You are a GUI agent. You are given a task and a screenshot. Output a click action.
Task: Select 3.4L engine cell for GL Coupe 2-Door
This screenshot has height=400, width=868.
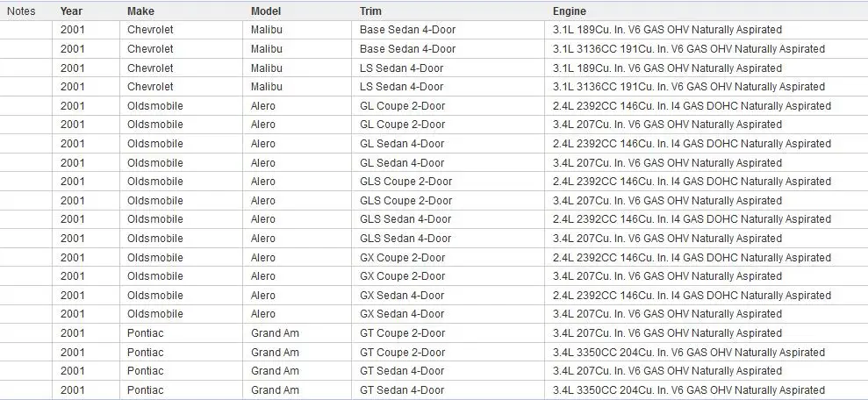[667, 125]
